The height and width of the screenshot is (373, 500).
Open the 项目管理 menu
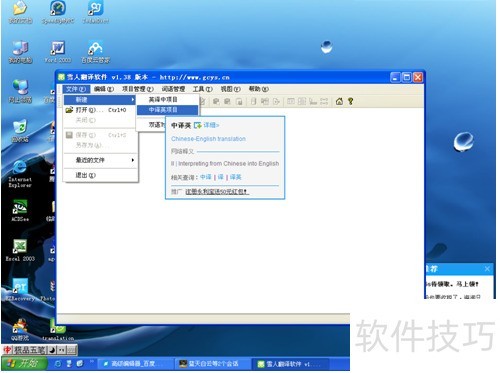(138, 89)
